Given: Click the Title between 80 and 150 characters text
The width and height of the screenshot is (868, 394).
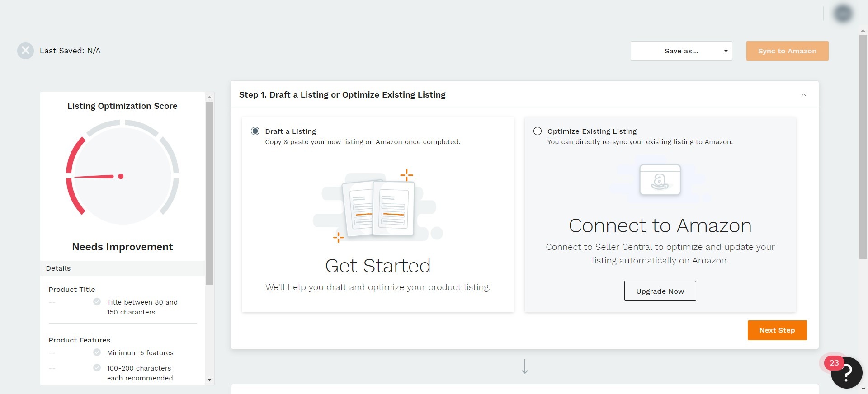Looking at the screenshot, I should pos(142,307).
